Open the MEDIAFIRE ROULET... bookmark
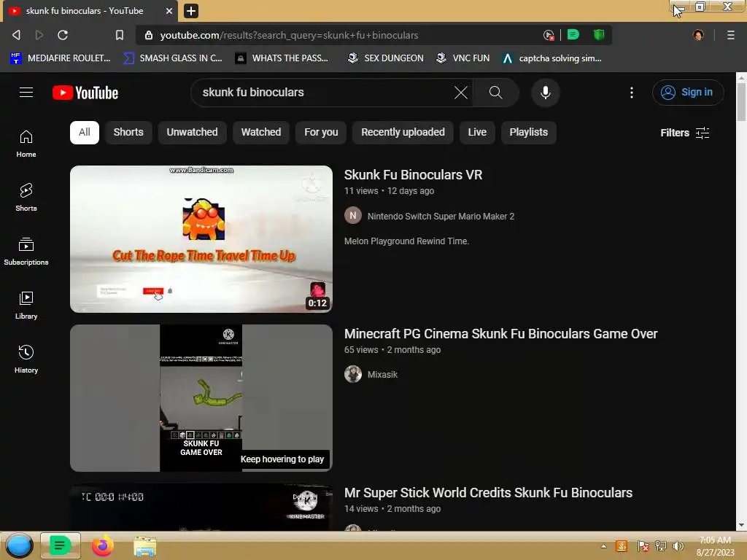The width and height of the screenshot is (747, 560). (60, 58)
